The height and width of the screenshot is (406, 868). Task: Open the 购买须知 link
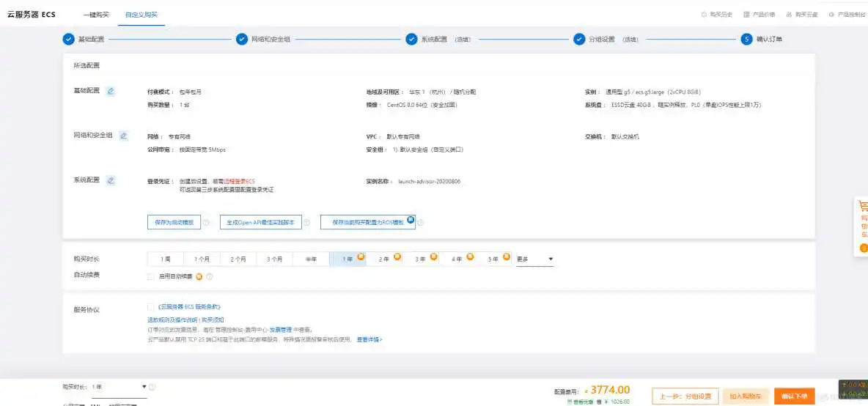(x=213, y=320)
